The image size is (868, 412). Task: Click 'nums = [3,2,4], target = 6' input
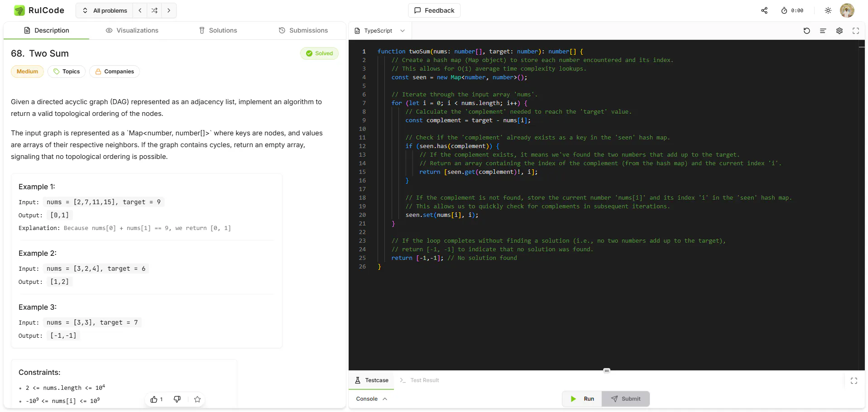96,268
